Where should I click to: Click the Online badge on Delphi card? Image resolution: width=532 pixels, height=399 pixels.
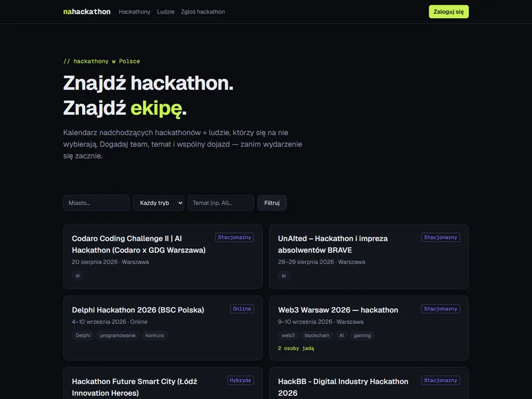tap(242, 309)
